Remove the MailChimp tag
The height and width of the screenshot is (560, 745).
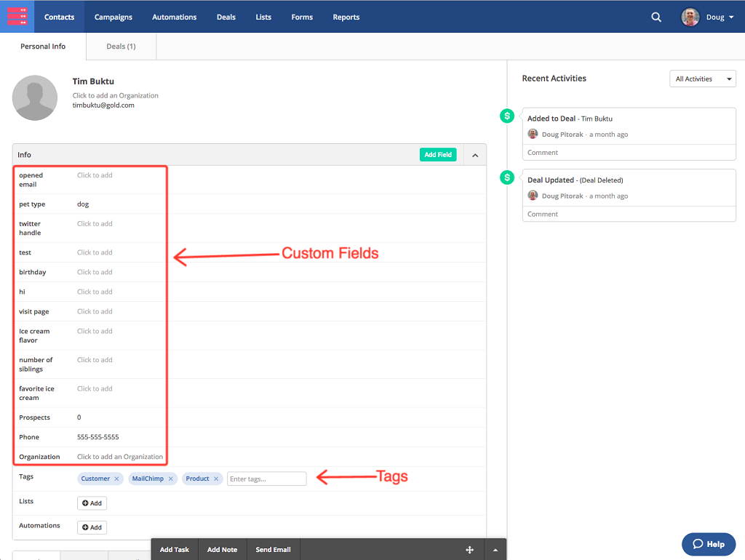(x=171, y=479)
